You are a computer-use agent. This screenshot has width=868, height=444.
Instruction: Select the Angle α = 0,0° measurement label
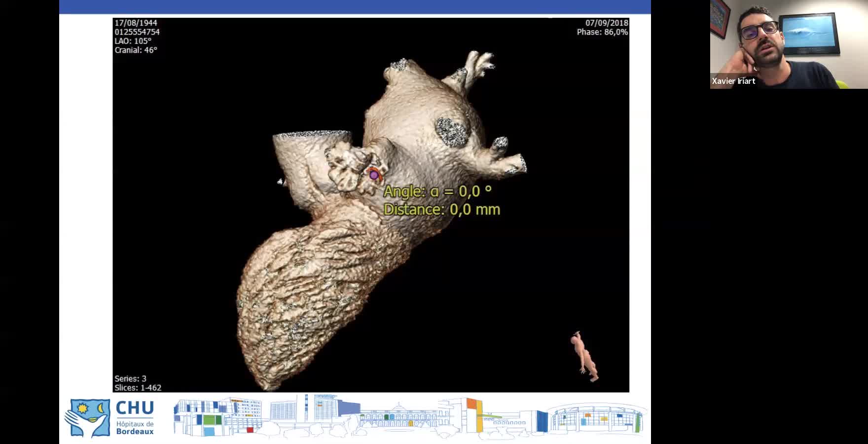(437, 191)
